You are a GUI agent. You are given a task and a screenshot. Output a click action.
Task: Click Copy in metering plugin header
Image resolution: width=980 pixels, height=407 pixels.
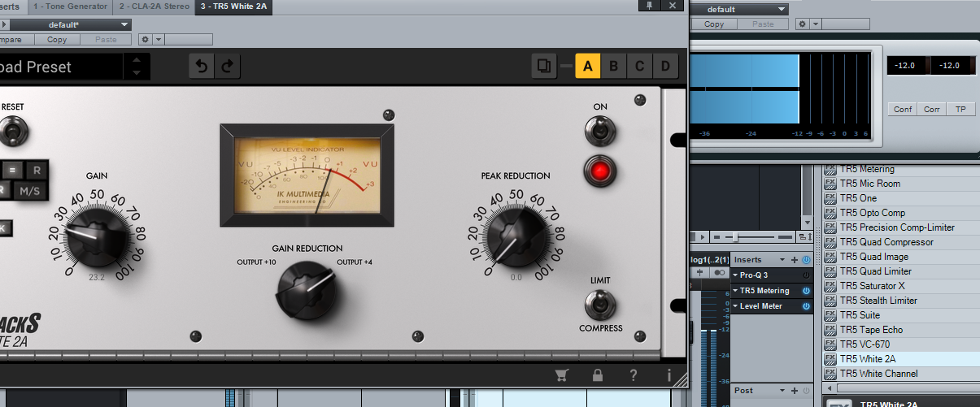click(x=714, y=24)
